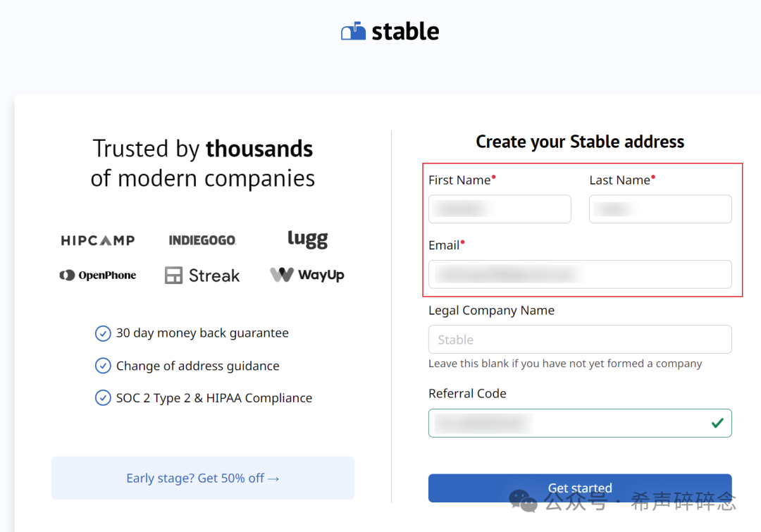
Task: Click the stable wordmark text
Action: 405,32
